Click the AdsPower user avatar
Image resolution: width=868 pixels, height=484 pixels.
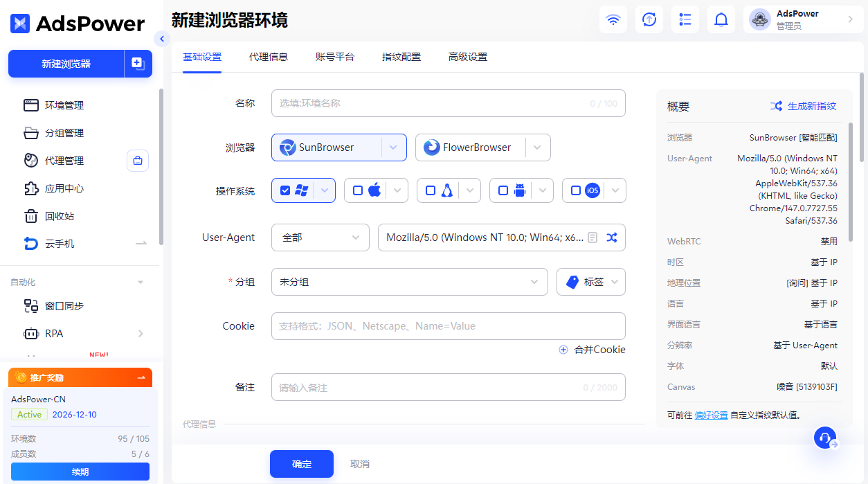760,19
